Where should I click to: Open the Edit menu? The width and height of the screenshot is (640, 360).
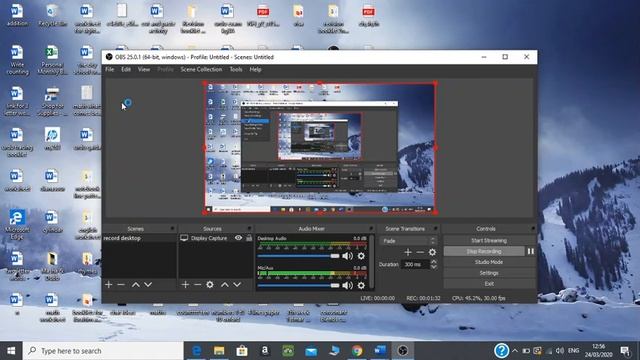[x=126, y=69]
